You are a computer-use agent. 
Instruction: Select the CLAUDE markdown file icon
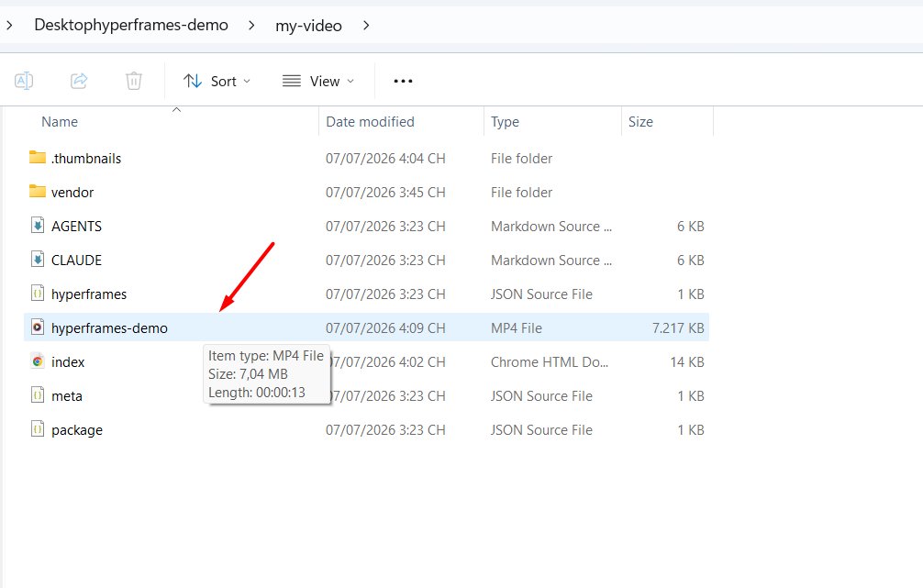(38, 260)
